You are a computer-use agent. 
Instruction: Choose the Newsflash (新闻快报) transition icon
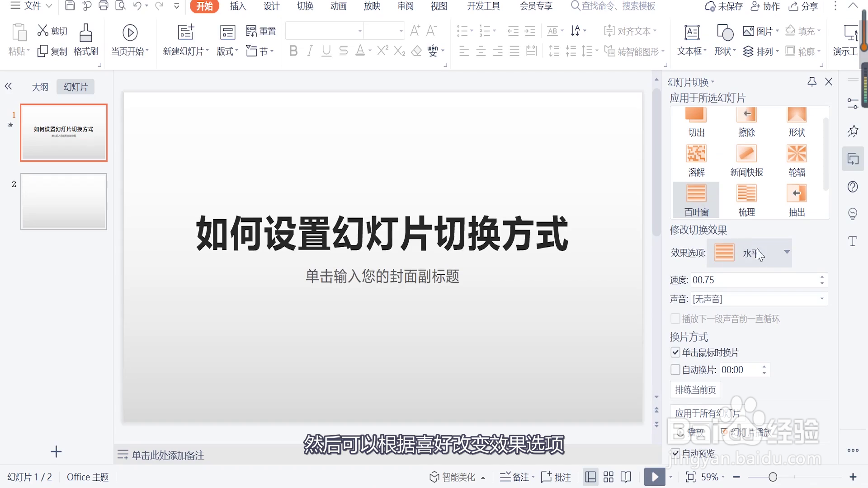(746, 154)
